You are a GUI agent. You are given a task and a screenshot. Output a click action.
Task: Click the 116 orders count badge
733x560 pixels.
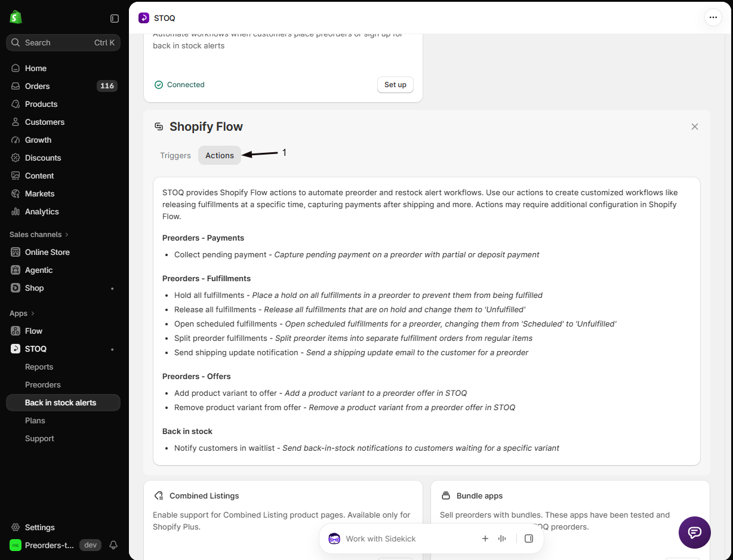coord(107,86)
